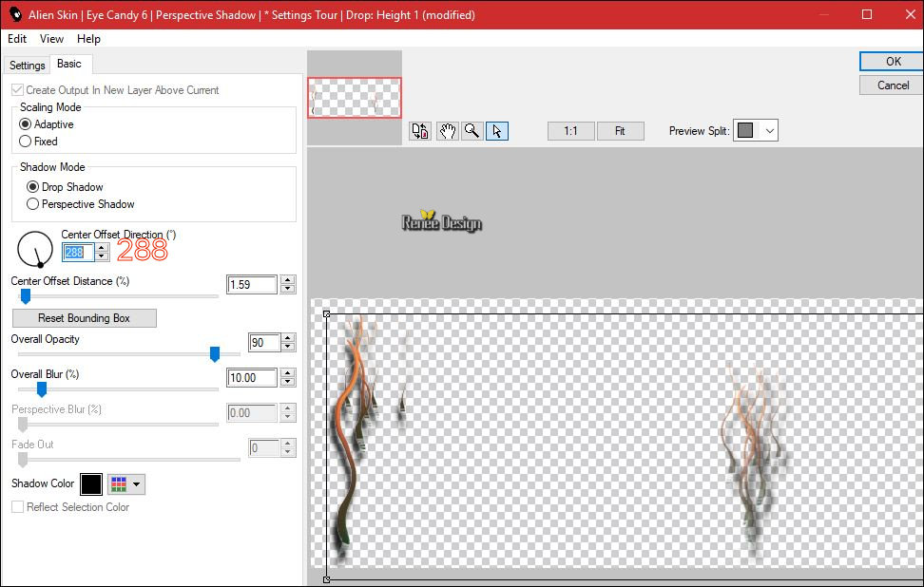Click the Alien Skin title bar icon
The width and height of the screenshot is (924, 587).
(x=15, y=14)
